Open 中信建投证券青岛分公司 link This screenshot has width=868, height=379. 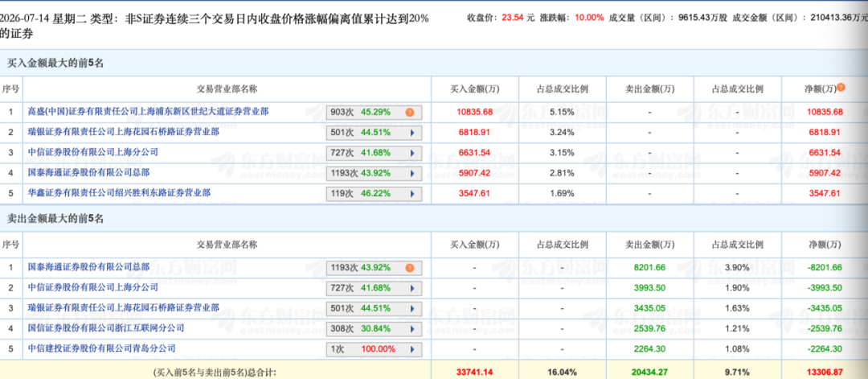(x=101, y=348)
